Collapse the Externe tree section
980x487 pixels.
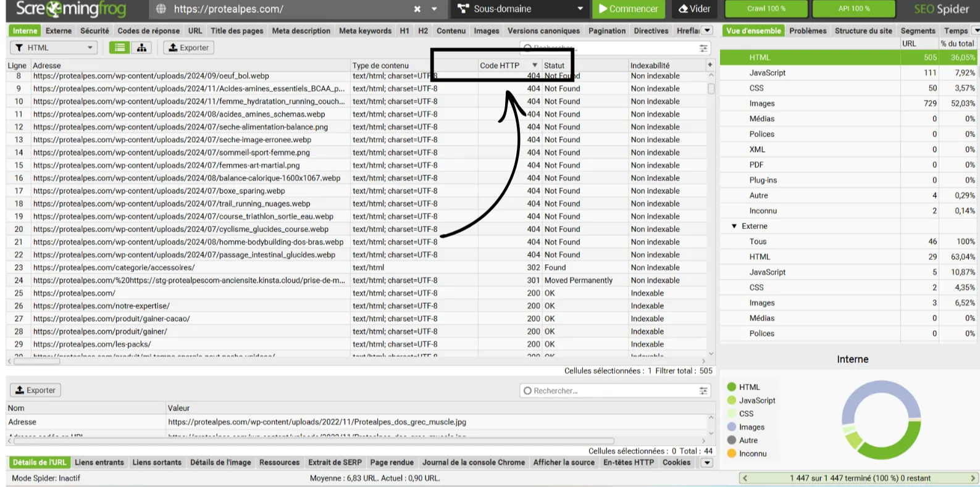[734, 227]
